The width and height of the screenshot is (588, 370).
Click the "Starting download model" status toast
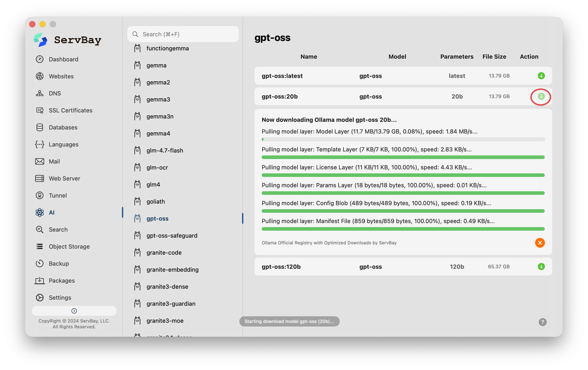pyautogui.click(x=289, y=321)
